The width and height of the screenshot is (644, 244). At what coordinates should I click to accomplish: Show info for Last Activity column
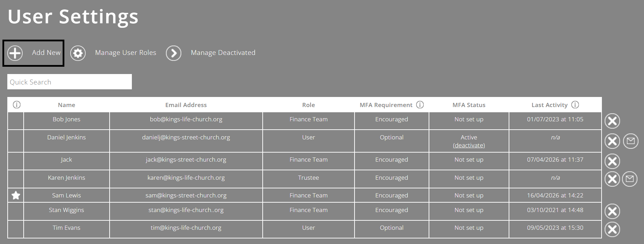575,105
